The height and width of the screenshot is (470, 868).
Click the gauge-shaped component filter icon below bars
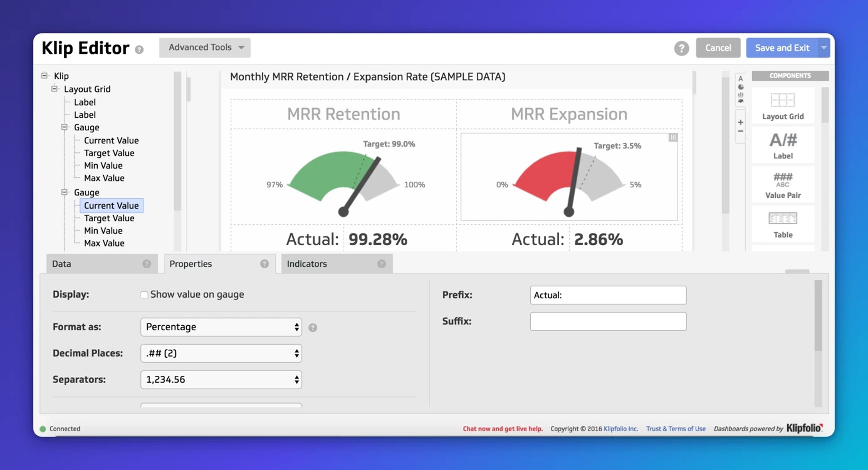click(x=741, y=101)
